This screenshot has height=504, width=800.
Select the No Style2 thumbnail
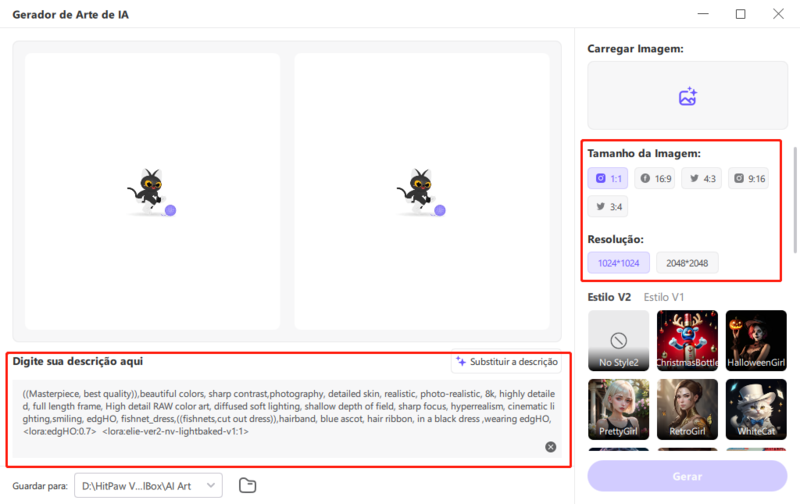[x=618, y=340]
